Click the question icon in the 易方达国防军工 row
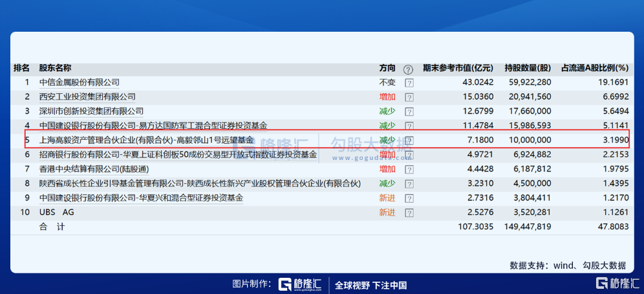The width and height of the screenshot is (644, 294). click(409, 126)
